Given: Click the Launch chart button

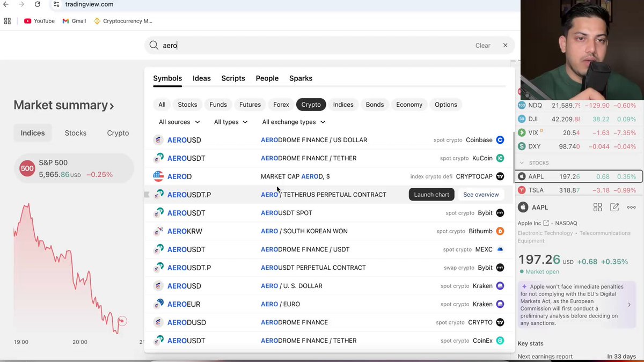Looking at the screenshot, I should [431, 195].
